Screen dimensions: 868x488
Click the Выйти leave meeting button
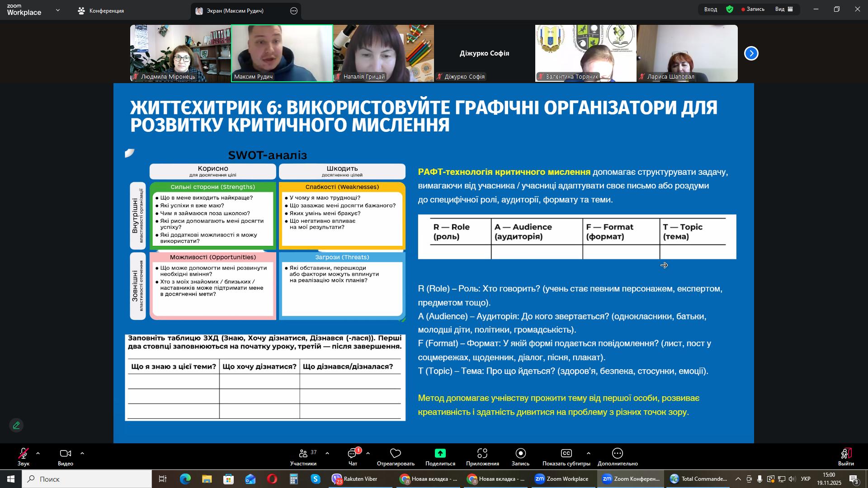[x=846, y=453]
